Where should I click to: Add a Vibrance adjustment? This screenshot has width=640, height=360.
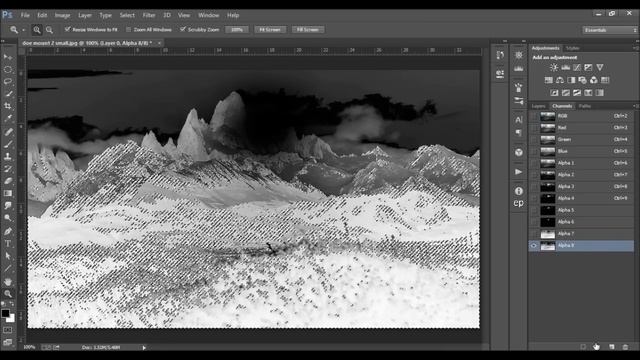coord(600,67)
